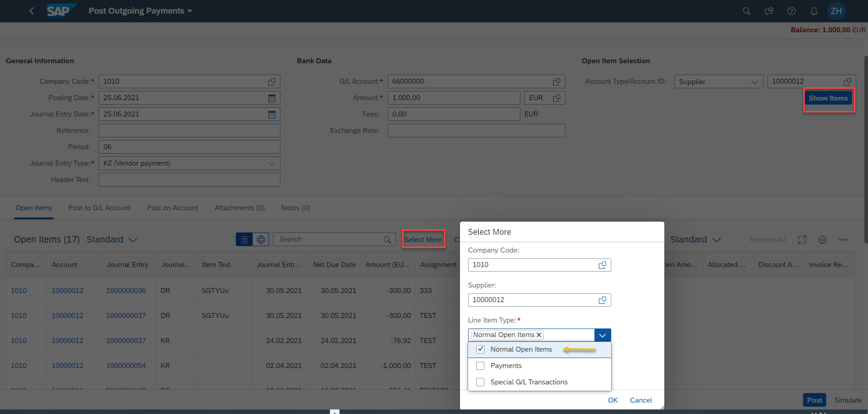Viewport: 868px width, 414px height.
Task: Click the assignment value 333
Action: click(x=426, y=291)
